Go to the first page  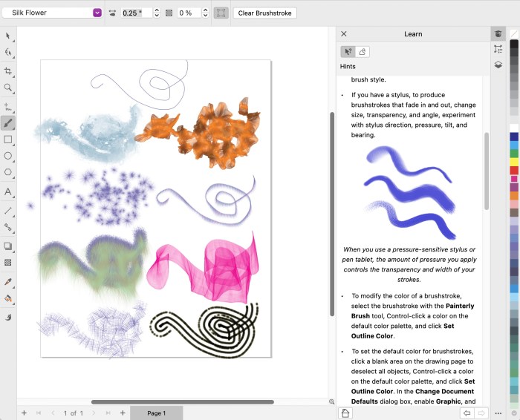(x=39, y=413)
